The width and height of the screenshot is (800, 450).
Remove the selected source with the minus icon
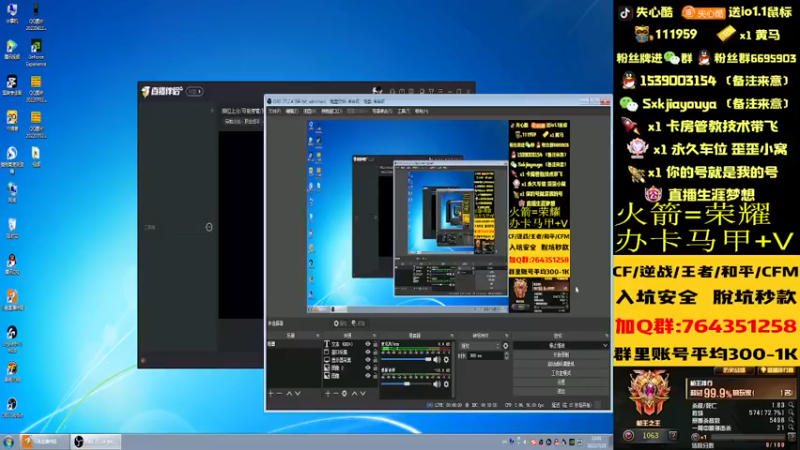click(336, 393)
